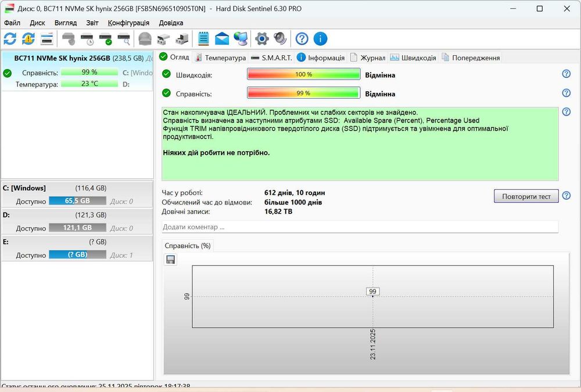Select the BC711 NVMe SK hynix 256GB disk
The height and width of the screenshot is (392, 581).
coord(77,71)
